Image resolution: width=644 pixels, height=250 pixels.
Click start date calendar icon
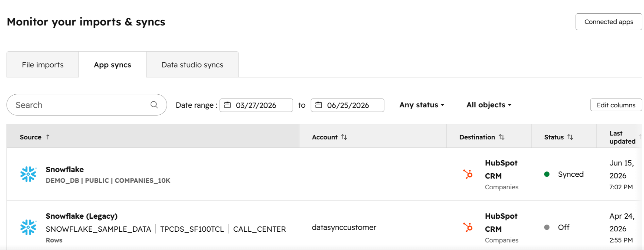tap(228, 105)
